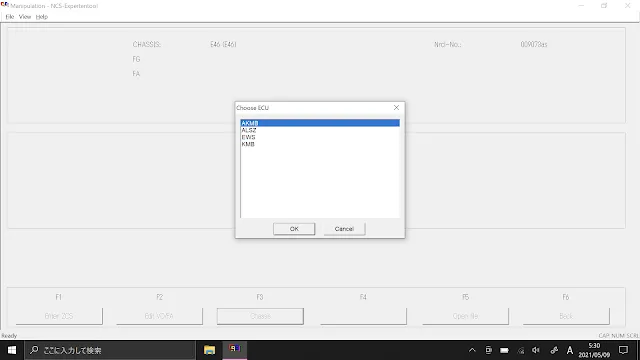Open the View menu
The height and width of the screenshot is (360, 640).
(25, 17)
